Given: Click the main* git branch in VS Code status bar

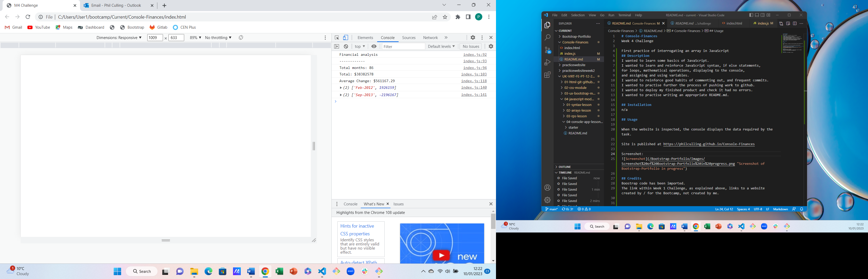Looking at the screenshot, I should 551,209.
